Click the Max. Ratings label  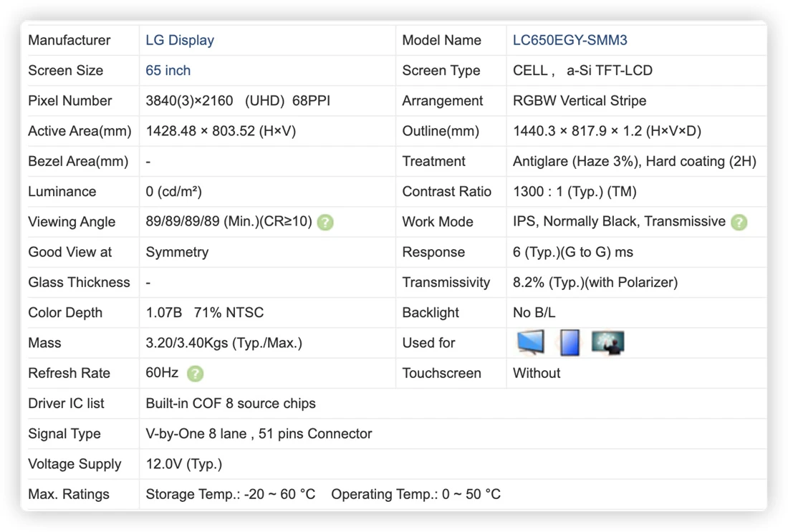[x=68, y=494]
